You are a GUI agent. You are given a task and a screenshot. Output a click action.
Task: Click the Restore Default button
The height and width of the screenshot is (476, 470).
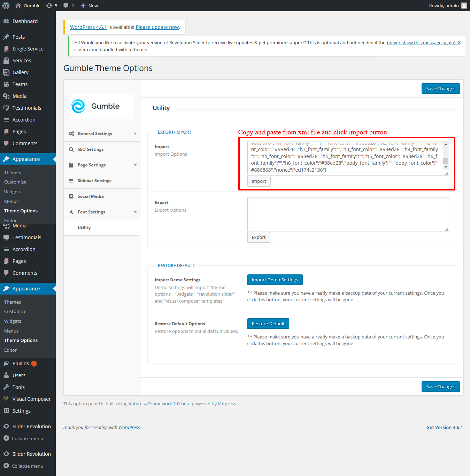point(268,324)
